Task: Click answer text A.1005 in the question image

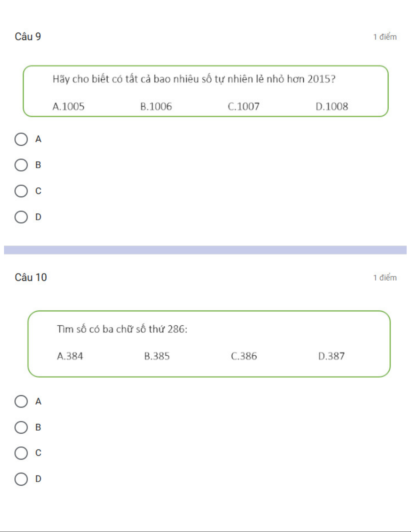Action: (x=68, y=107)
